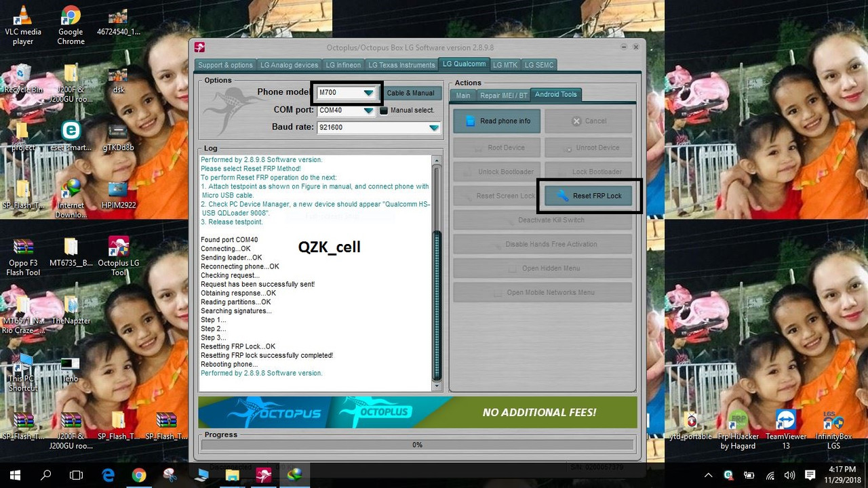Click the 'Resetting FRP lock successfully completed!' log line

[267, 355]
